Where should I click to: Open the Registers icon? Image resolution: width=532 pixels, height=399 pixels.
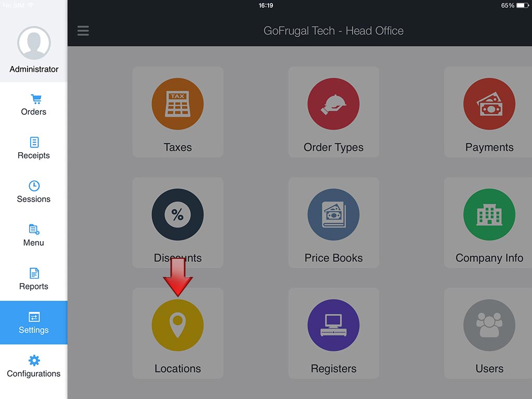click(334, 325)
